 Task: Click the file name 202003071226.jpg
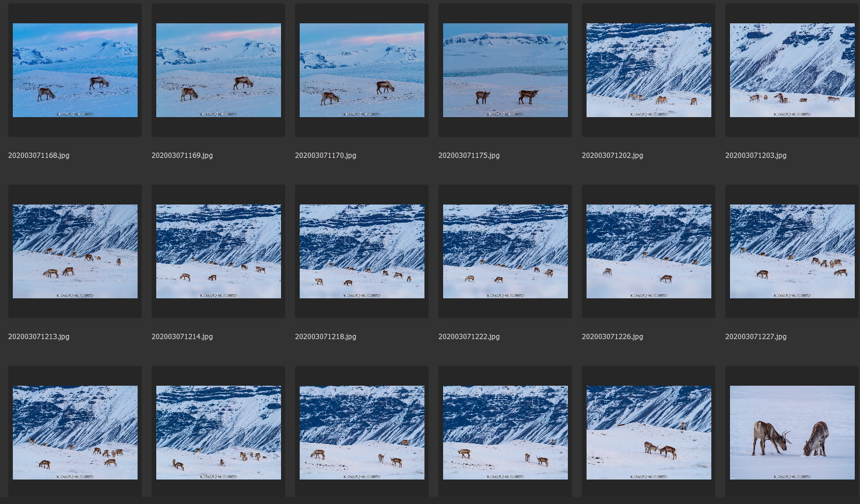(x=612, y=337)
